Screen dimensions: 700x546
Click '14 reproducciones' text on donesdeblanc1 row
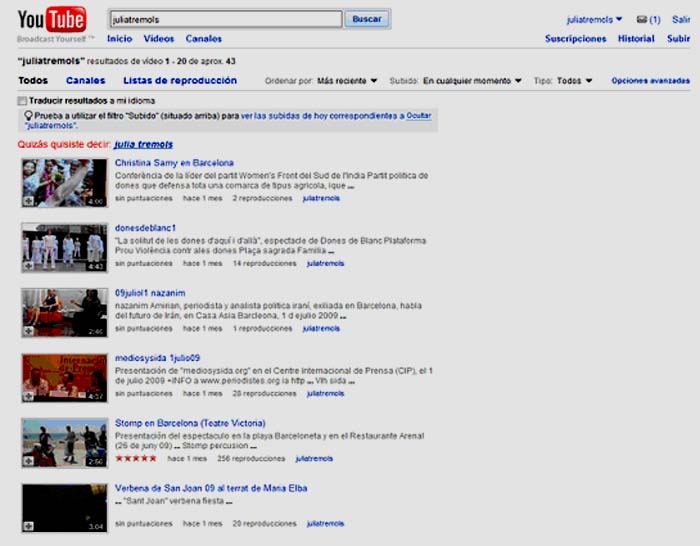(x=264, y=263)
